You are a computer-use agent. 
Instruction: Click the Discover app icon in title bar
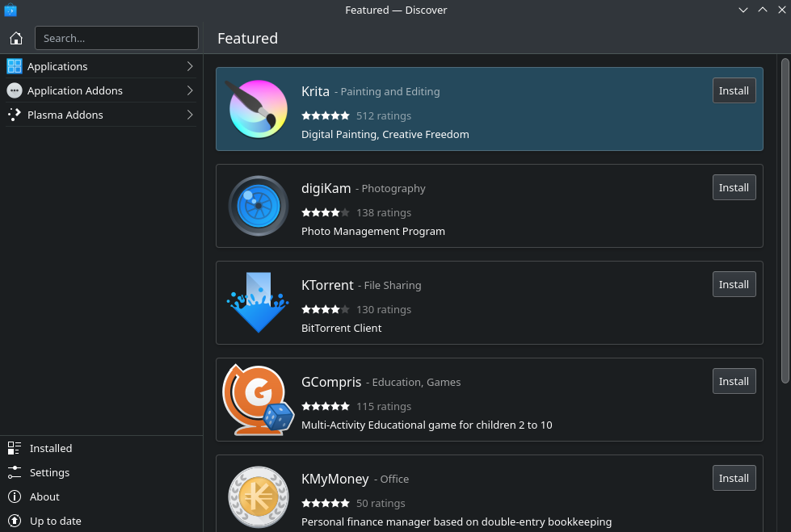[11, 10]
